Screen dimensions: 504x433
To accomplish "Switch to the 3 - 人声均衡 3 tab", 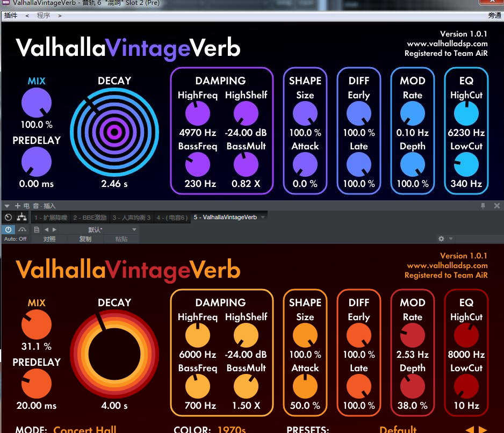I will (132, 218).
